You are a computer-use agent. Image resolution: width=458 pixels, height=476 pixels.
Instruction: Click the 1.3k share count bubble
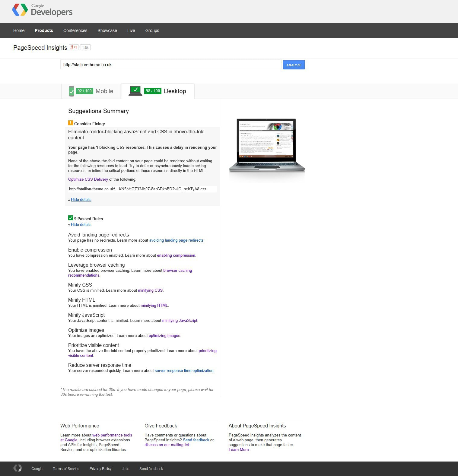pyautogui.click(x=85, y=48)
